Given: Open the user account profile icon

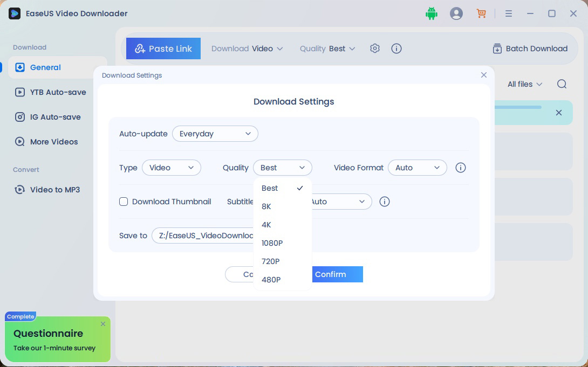Looking at the screenshot, I should pos(456,14).
